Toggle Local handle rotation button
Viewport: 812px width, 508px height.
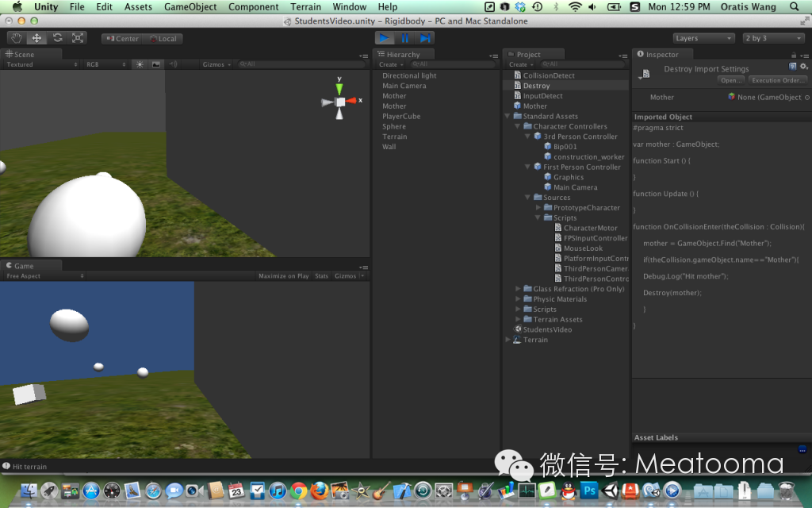click(163, 38)
